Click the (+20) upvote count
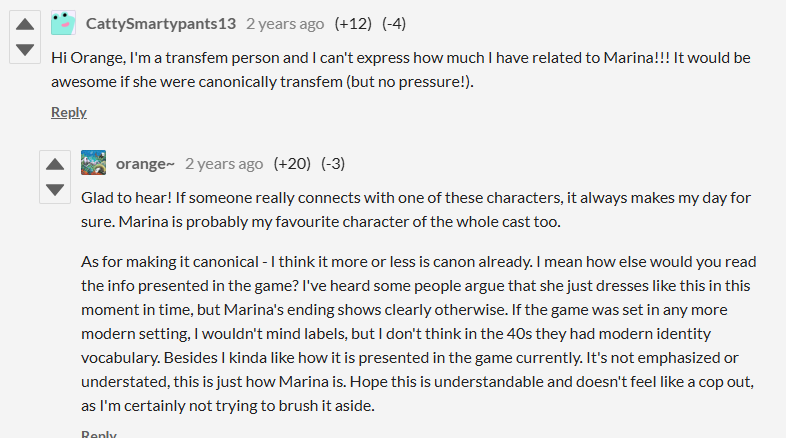 pos(292,163)
